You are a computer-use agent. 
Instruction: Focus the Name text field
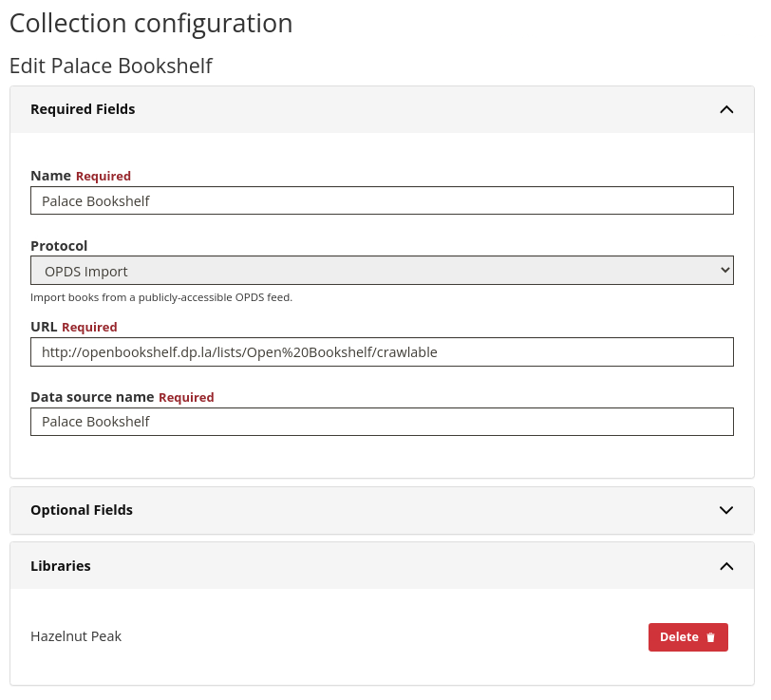382,200
